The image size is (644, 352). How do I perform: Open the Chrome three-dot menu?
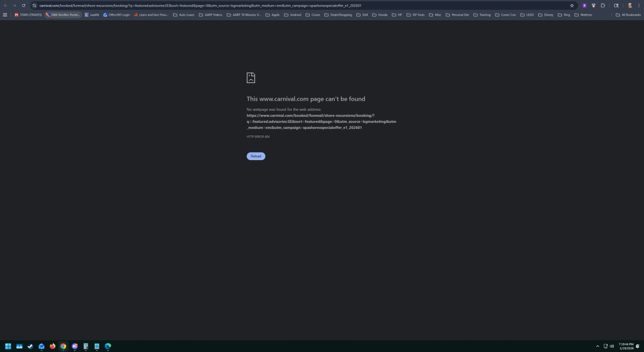click(639, 5)
